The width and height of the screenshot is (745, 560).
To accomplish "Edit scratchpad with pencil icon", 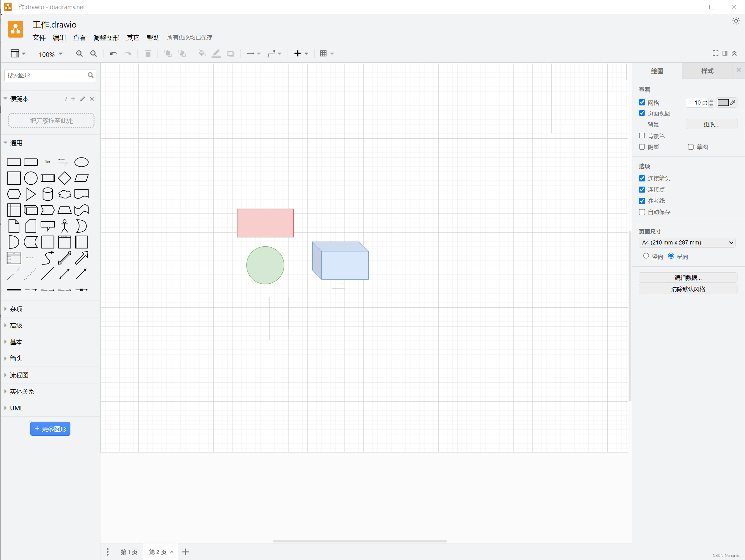I will click(82, 99).
